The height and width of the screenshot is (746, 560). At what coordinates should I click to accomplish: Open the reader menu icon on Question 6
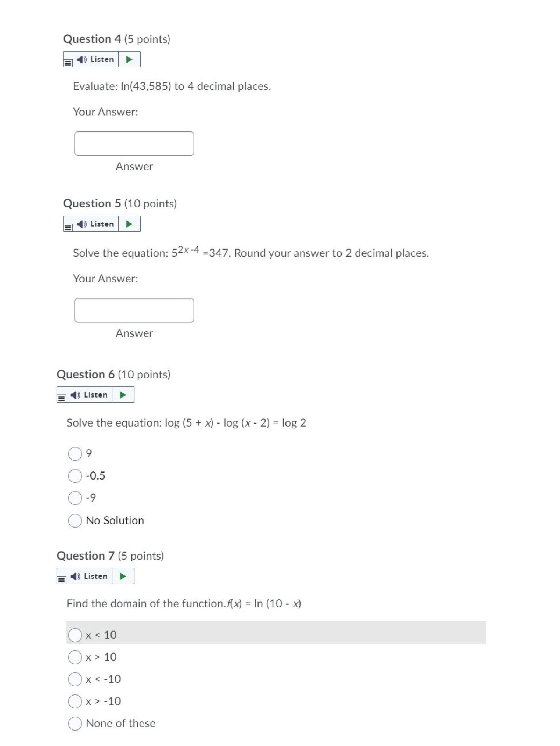tap(61, 398)
